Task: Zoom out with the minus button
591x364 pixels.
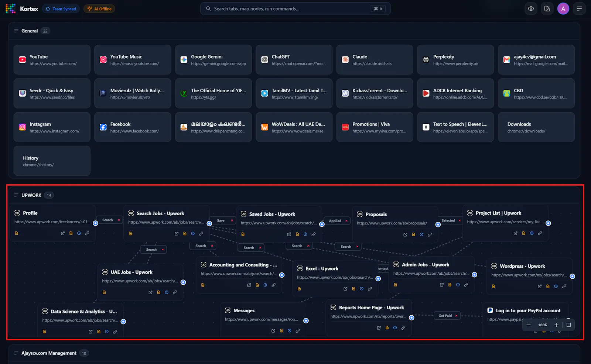Action: pos(529,325)
